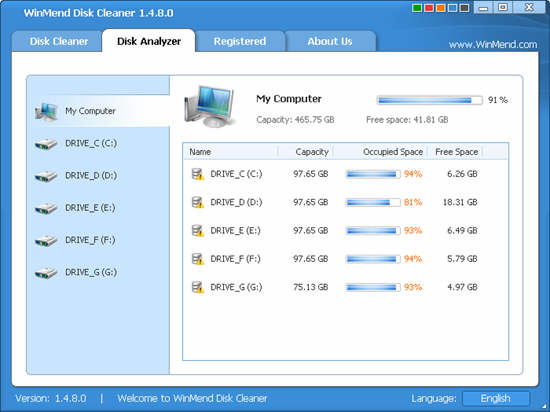Viewport: 550px width, 412px height.
Task: Click the DRIVE_C warning disk icon in table
Action: (197, 174)
